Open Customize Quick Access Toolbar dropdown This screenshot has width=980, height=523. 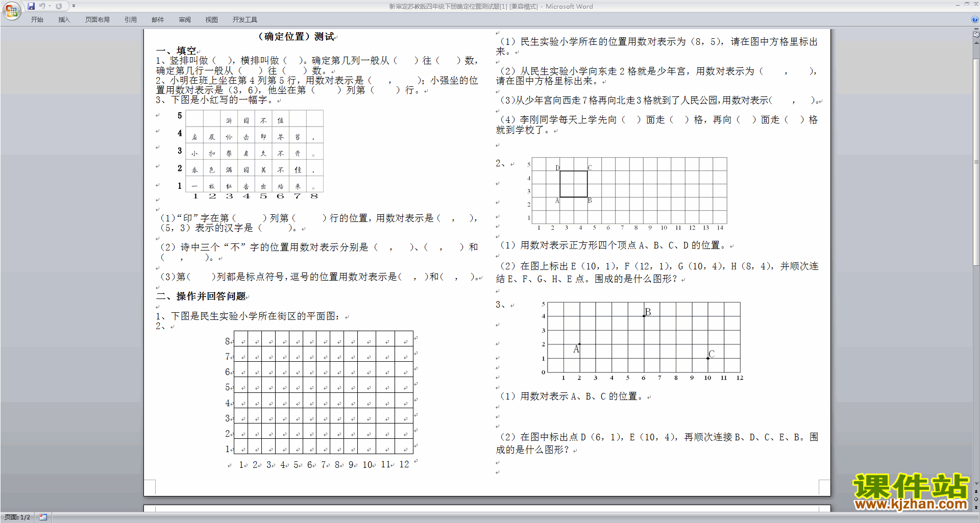tap(73, 6)
